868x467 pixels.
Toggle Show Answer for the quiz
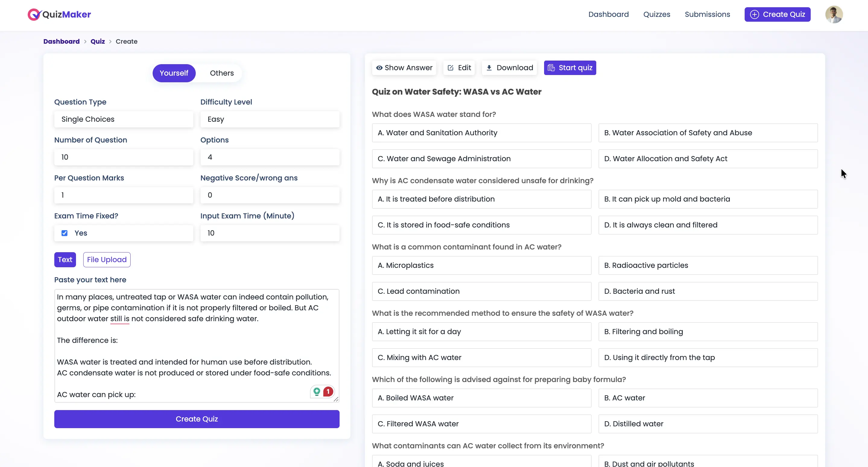coord(404,68)
